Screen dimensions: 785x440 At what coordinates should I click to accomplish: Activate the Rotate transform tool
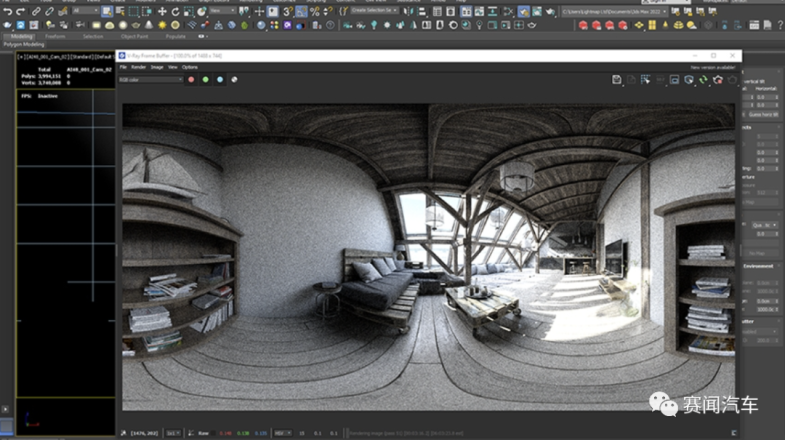[176, 11]
